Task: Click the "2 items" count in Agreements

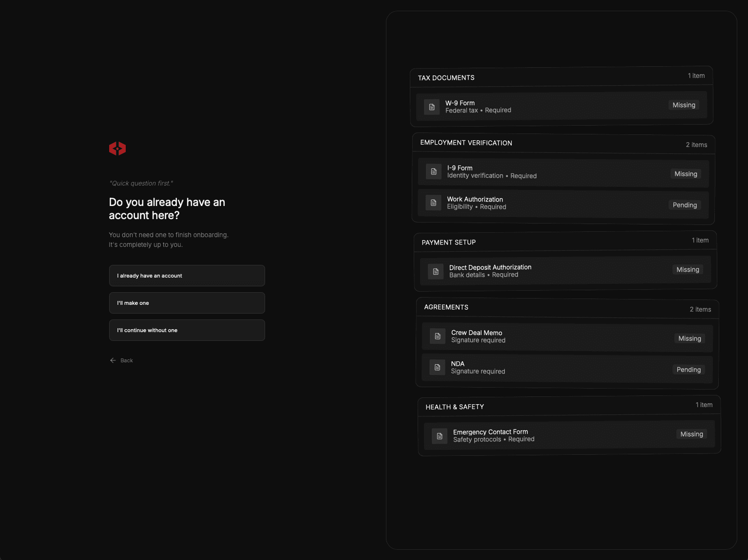Action: (x=700, y=309)
